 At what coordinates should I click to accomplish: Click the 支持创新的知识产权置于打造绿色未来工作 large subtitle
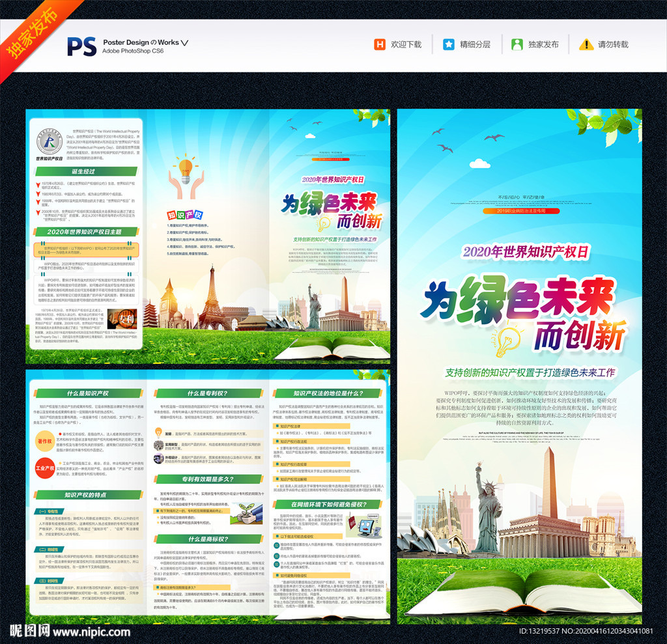pos(530,372)
